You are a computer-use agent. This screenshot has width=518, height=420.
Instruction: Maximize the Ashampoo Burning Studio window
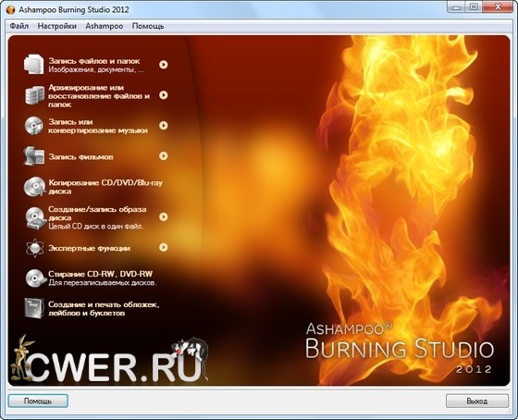click(x=474, y=7)
